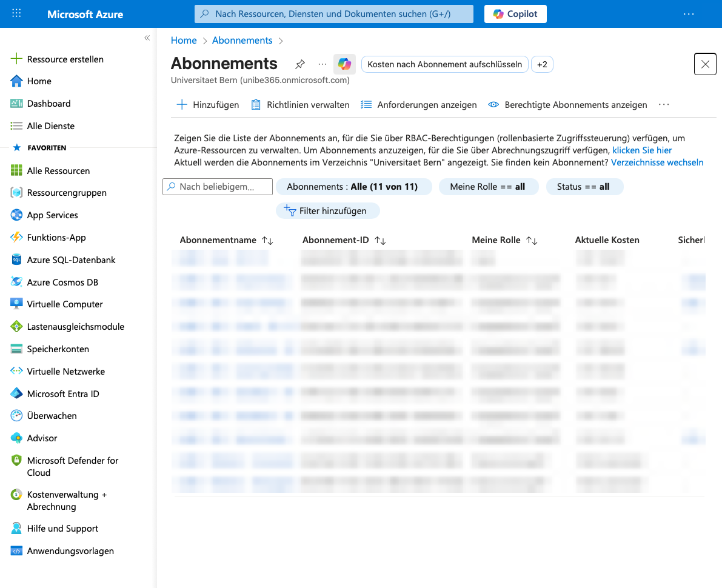Go to Microsoft Entra ID

(63, 393)
